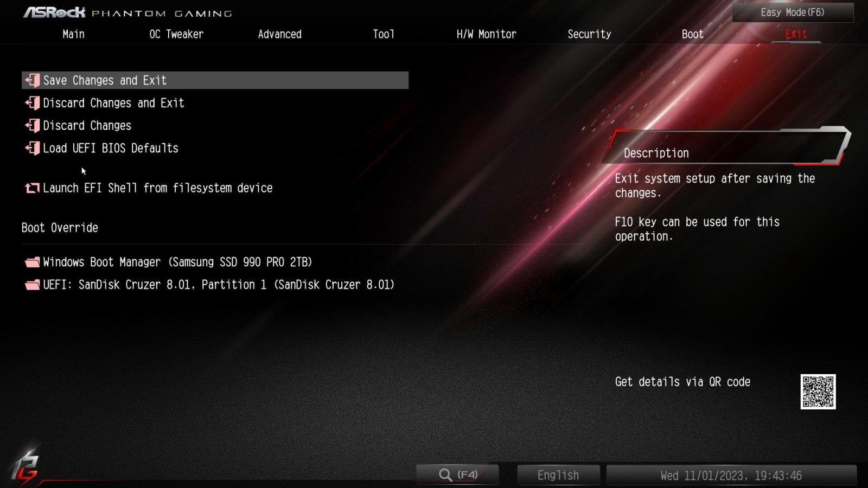Select the H/W Monitor tab

[486, 34]
